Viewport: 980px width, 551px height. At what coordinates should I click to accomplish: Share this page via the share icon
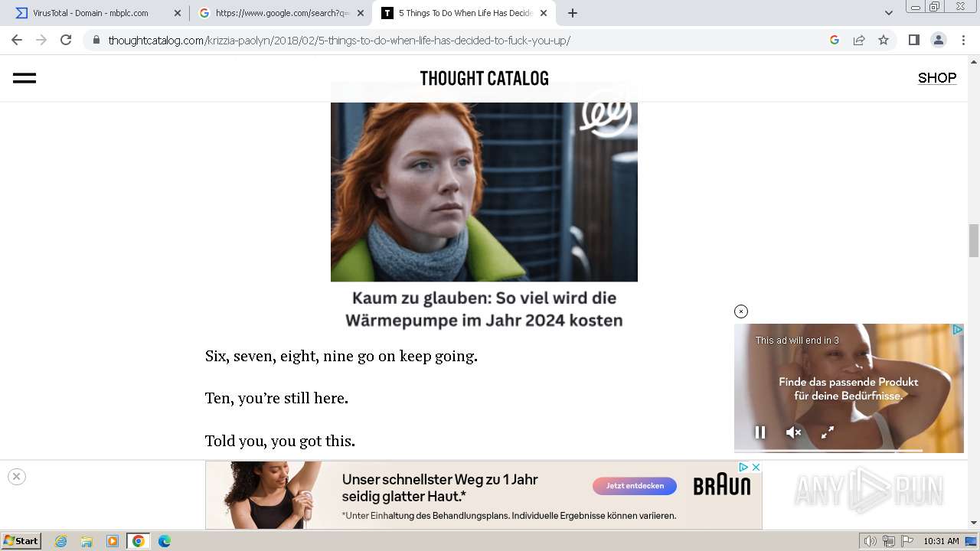(859, 40)
